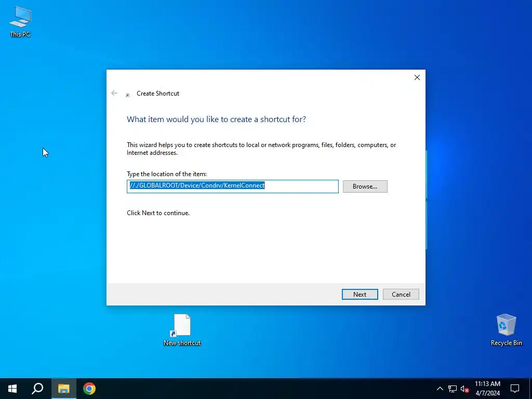Launch Google Chrome from the taskbar
The width and height of the screenshot is (532, 399).
click(89, 389)
